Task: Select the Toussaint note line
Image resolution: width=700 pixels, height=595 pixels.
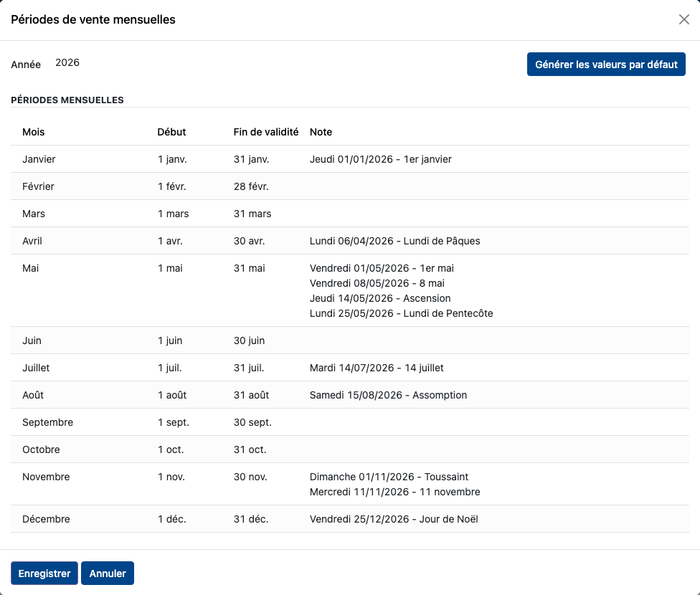Action: 389,477
